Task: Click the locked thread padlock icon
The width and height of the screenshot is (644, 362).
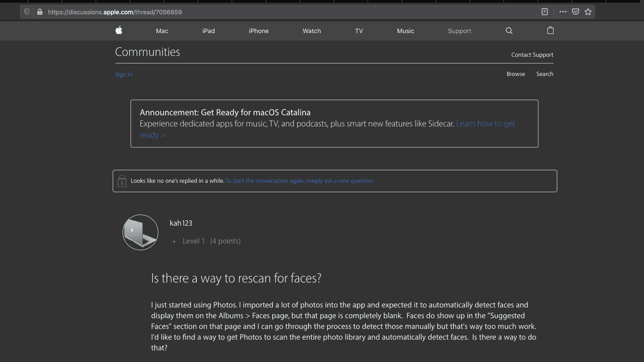Action: (x=122, y=181)
